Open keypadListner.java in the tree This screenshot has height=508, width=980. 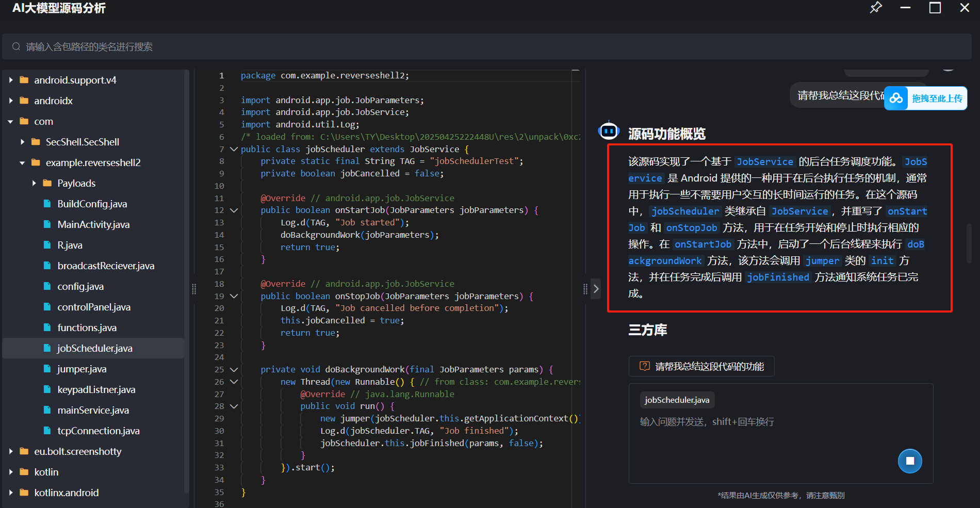[96, 389]
